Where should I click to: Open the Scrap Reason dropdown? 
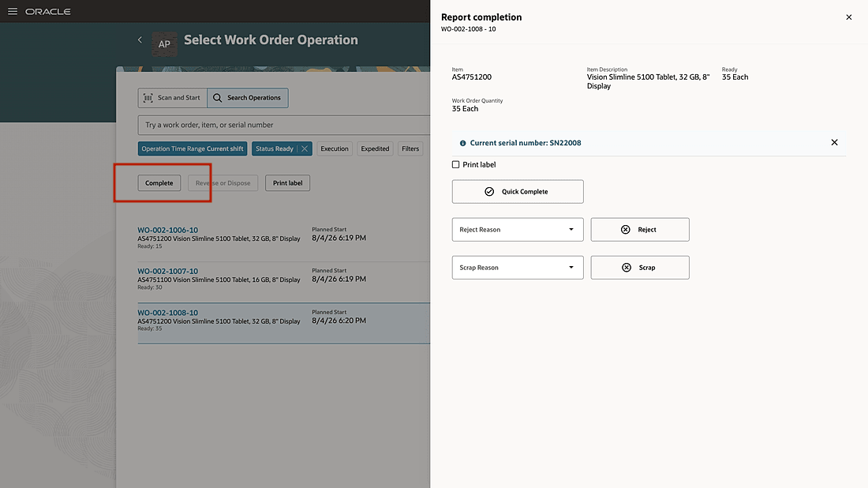(x=518, y=268)
